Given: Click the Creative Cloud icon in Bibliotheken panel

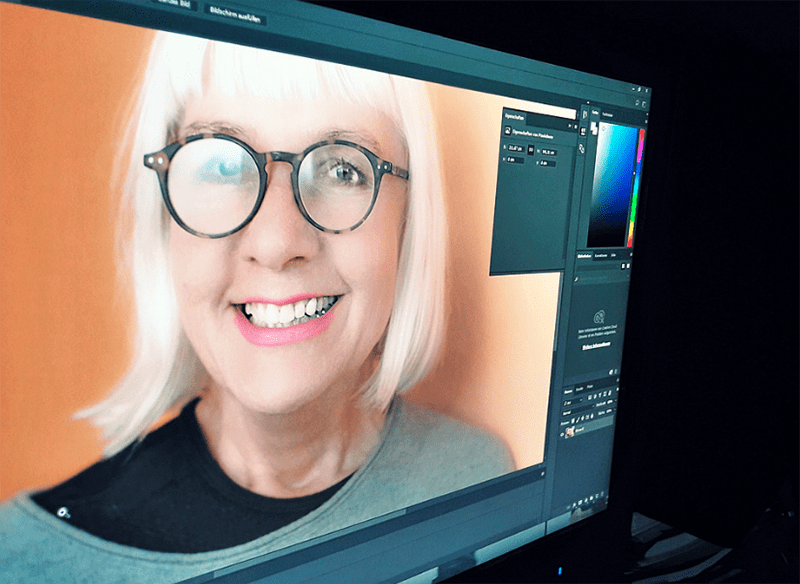Looking at the screenshot, I should tap(600, 317).
